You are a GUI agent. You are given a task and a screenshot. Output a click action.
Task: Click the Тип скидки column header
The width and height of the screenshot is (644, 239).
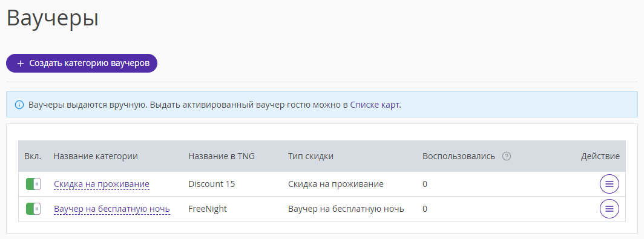coord(310,156)
